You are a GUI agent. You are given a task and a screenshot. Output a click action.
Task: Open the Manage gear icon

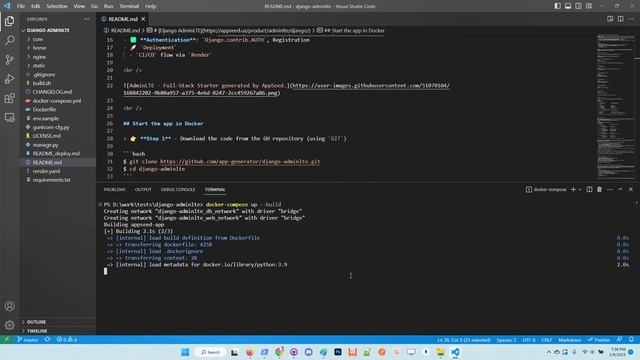[x=9, y=325]
